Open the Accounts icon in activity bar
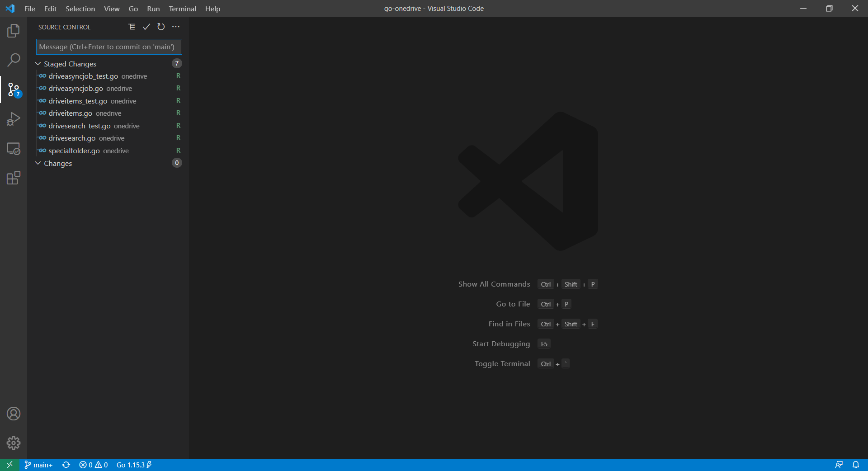The image size is (868, 471). (14, 414)
